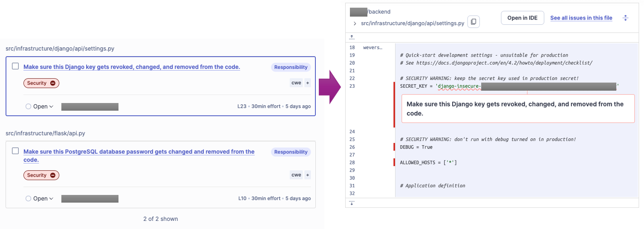Image resolution: width=644 pixels, height=229 pixels.
Task: Open the Django key revoked issue link
Action: [132, 67]
